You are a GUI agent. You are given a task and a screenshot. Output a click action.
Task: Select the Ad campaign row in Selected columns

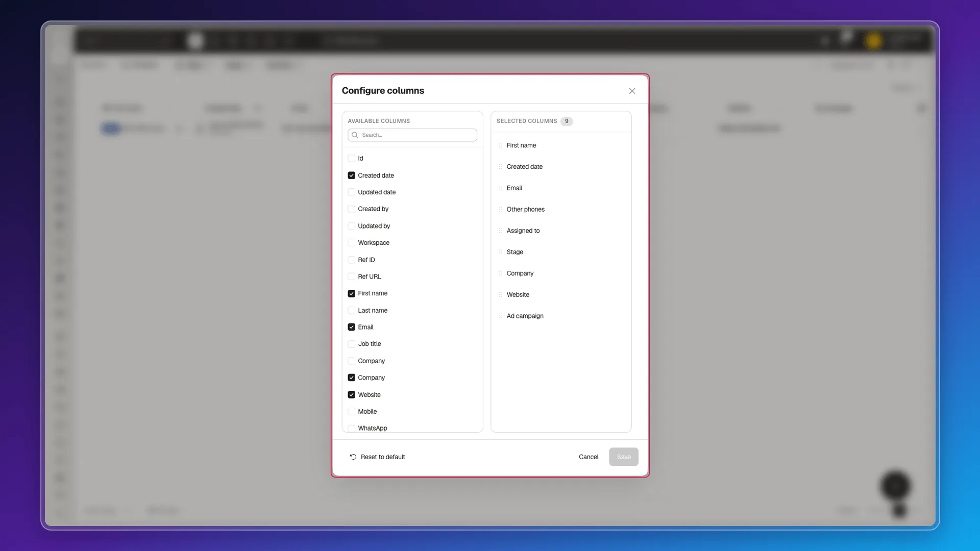561,316
